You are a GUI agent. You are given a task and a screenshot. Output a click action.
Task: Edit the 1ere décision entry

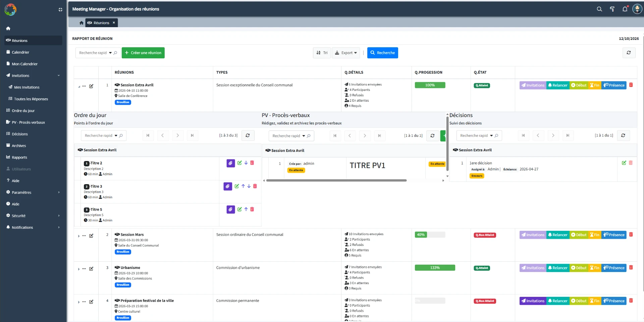tap(624, 163)
